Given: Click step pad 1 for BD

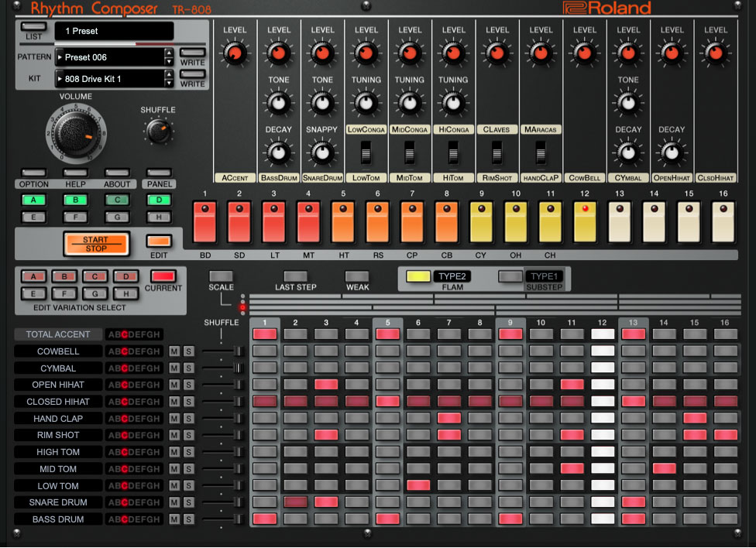Looking at the screenshot, I should coord(205,222).
